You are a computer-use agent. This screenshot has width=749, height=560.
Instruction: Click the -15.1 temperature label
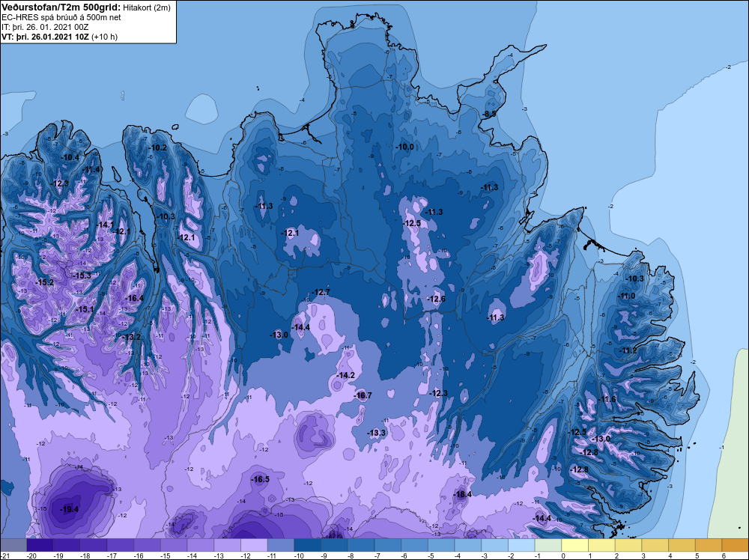click(85, 309)
